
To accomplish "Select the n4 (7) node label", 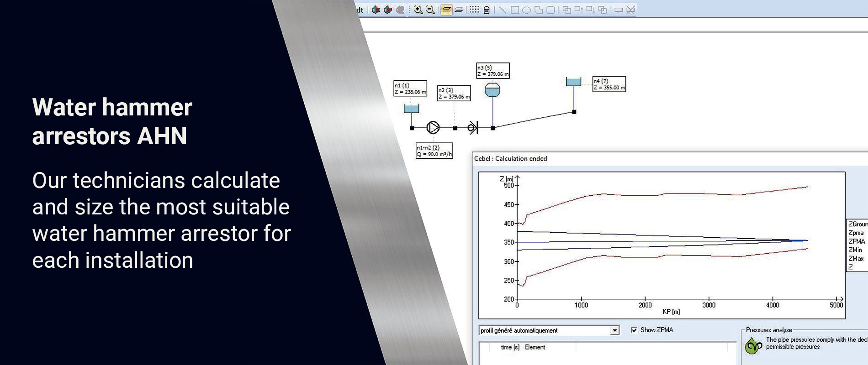I will [x=609, y=84].
